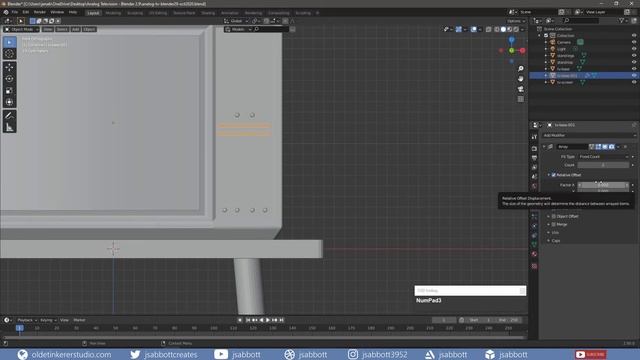Switch to the Sculpting workspace tab
The width and height of the screenshot is (640, 360).
coord(135,13)
